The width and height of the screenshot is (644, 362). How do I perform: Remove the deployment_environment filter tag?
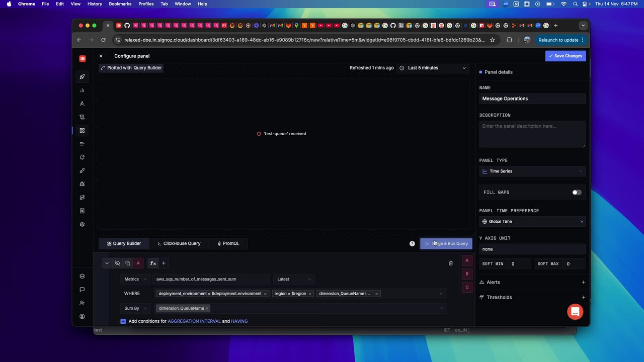pos(265,294)
